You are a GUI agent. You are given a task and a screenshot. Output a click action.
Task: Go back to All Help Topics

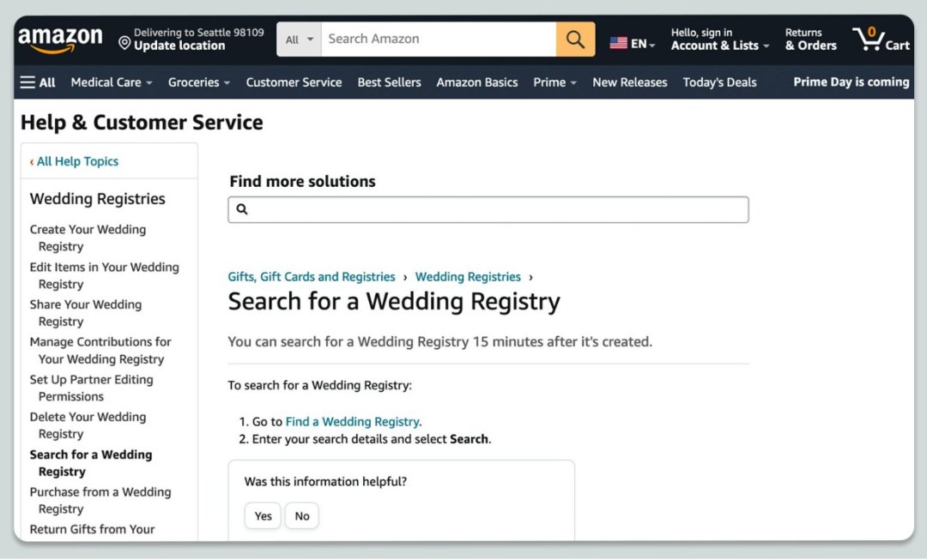coord(77,161)
